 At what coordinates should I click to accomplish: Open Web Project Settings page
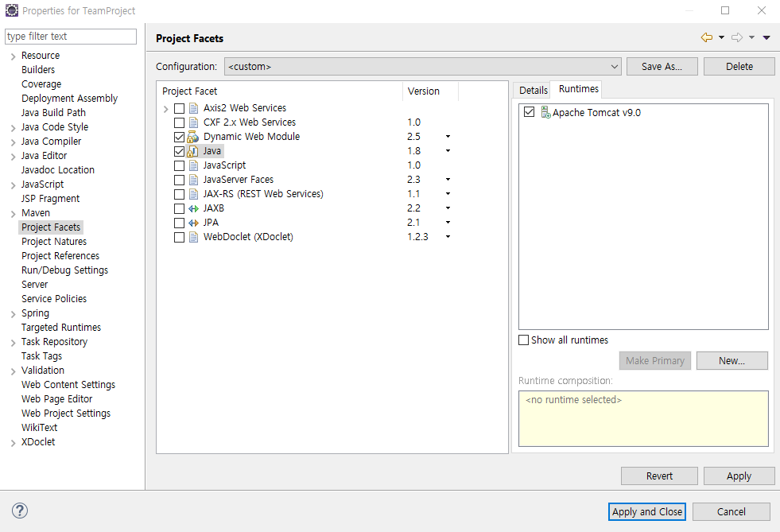tap(66, 414)
